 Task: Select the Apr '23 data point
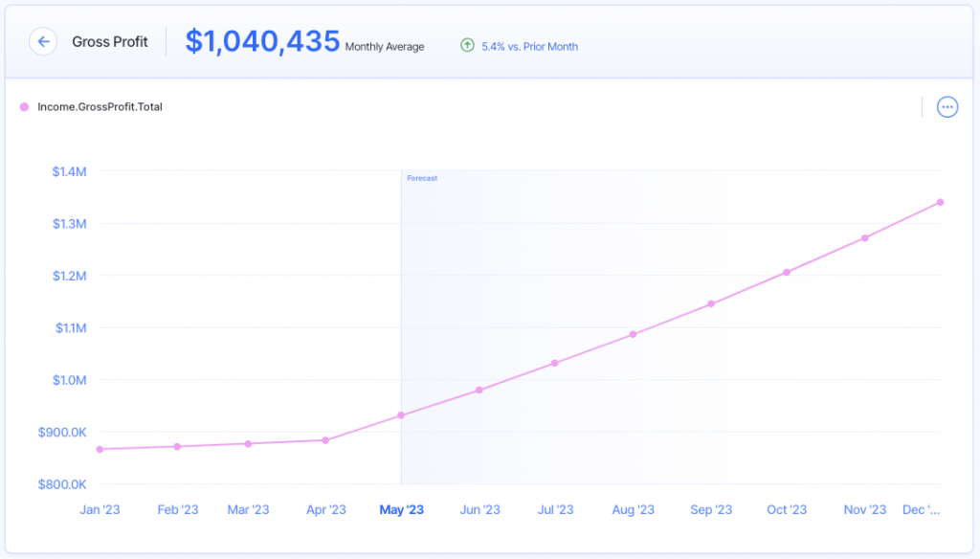tap(325, 440)
